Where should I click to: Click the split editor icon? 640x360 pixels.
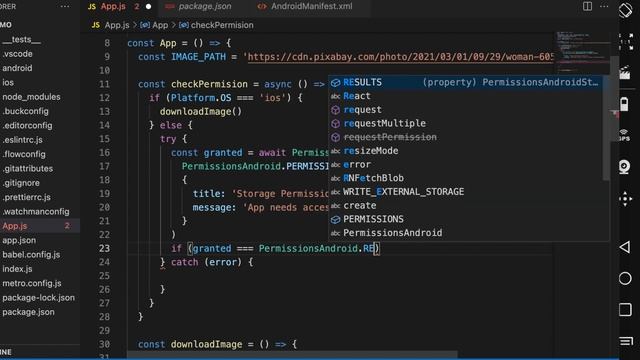point(587,6)
